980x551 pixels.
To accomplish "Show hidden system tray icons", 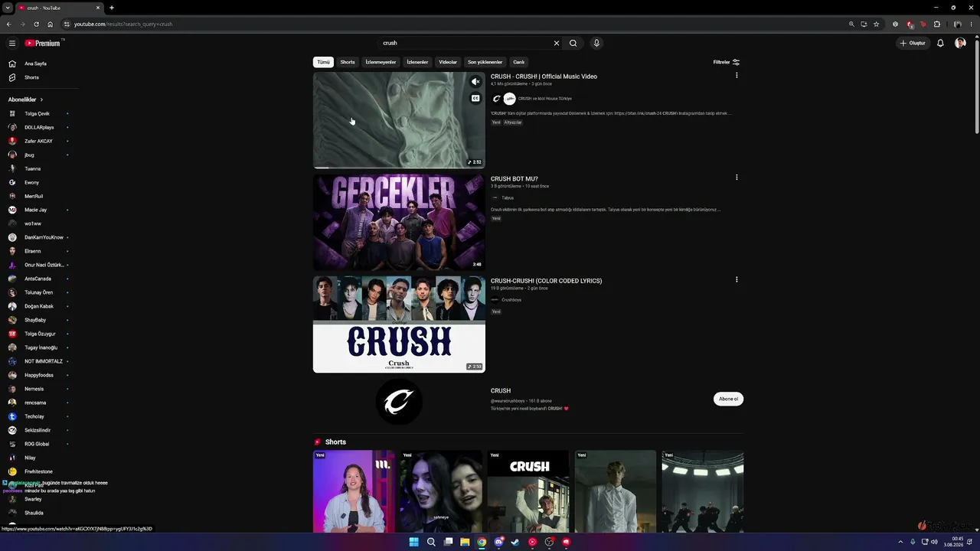I will 900,542.
